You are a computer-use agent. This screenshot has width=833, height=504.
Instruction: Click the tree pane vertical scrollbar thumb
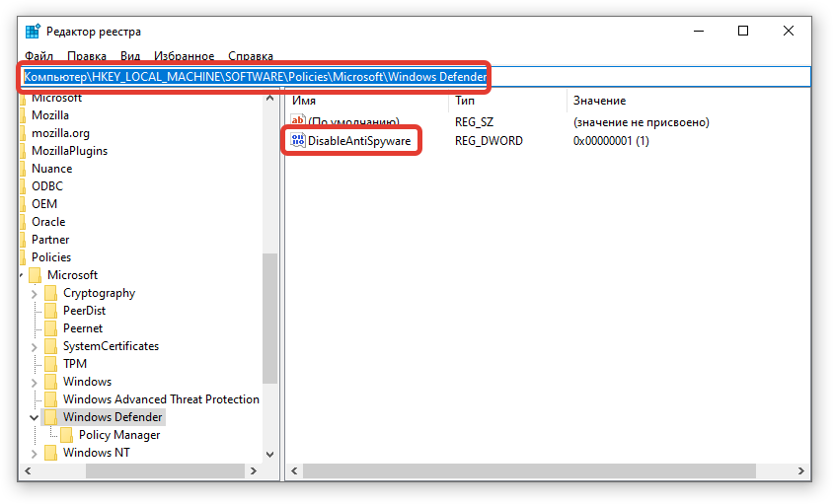(x=269, y=319)
